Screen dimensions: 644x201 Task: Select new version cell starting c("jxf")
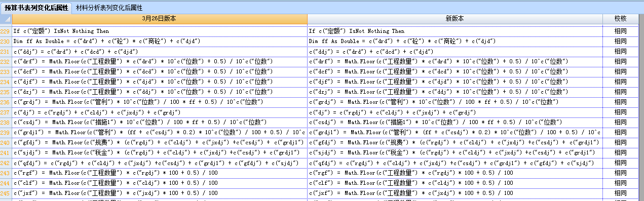tap(455, 193)
